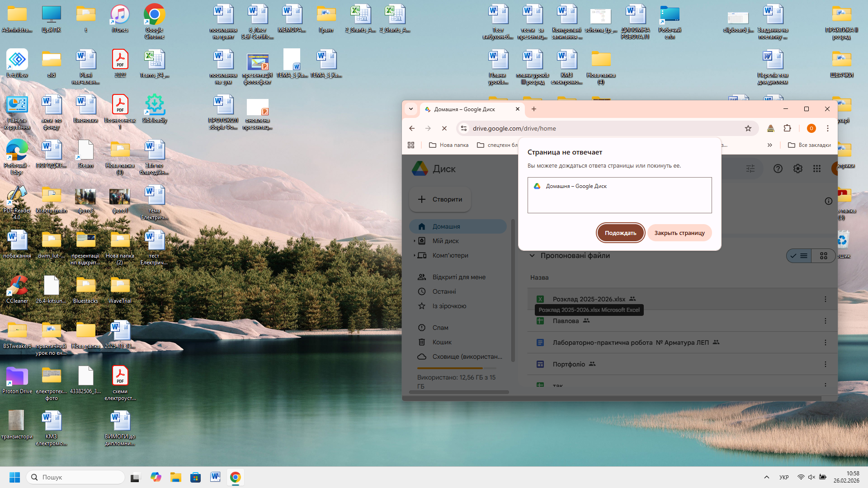This screenshot has width=868, height=488.
Task: Switch to grid view toggle
Action: click(x=823, y=256)
